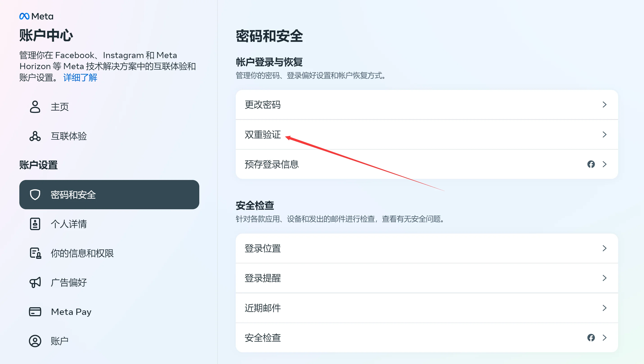Click the profile icon beside 主页
The height and width of the screenshot is (364, 644).
pyautogui.click(x=35, y=107)
